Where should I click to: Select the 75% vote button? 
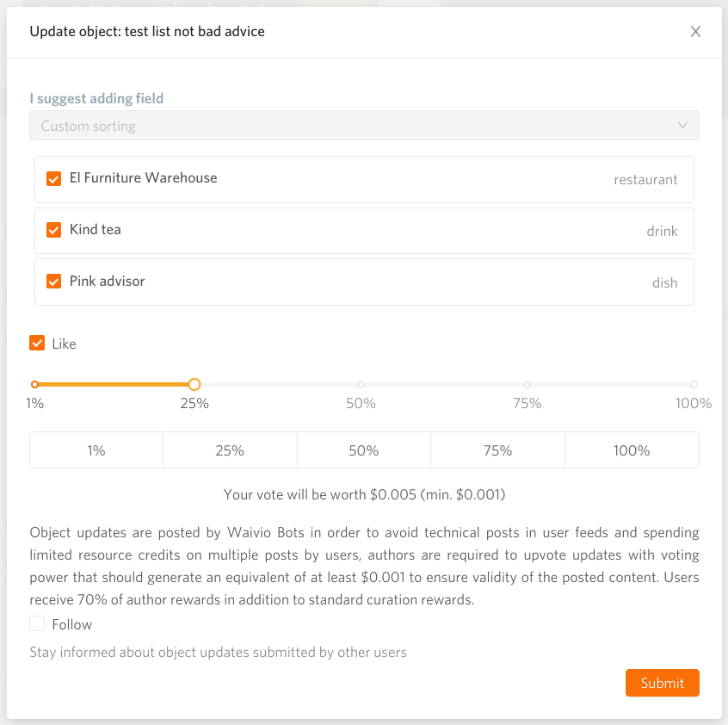tap(497, 450)
